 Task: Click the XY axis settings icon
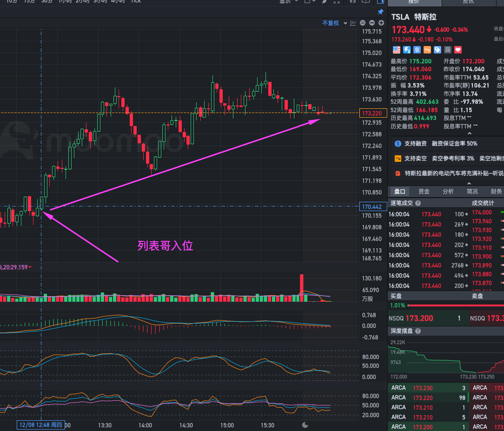(x=353, y=23)
